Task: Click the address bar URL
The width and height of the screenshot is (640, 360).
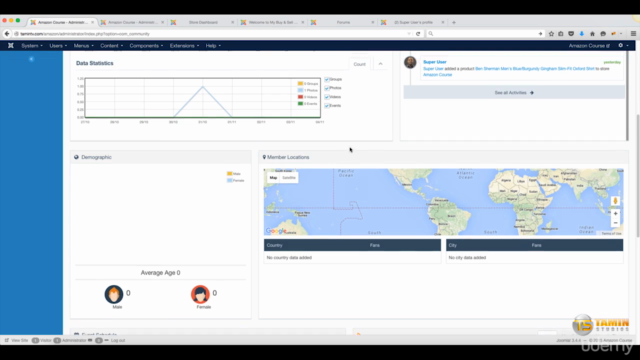Action: [x=85, y=34]
